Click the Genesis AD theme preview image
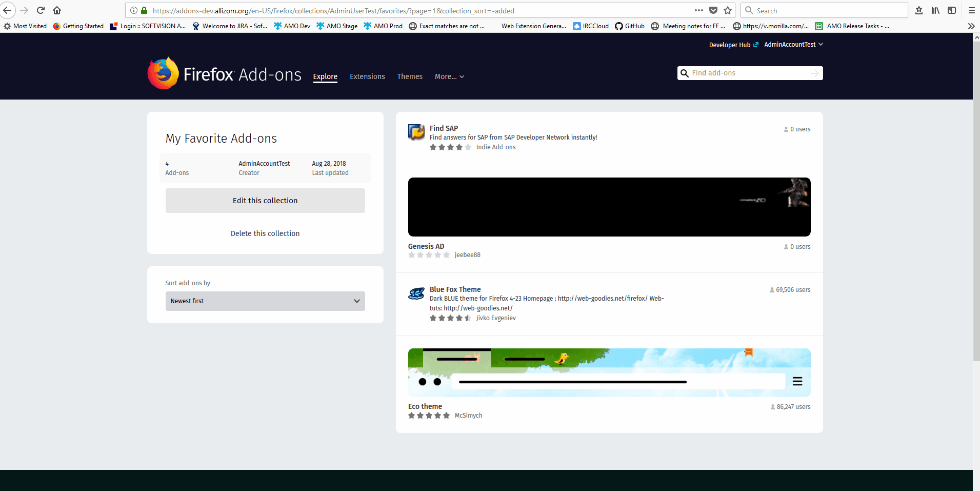The height and width of the screenshot is (491, 980). coord(609,207)
